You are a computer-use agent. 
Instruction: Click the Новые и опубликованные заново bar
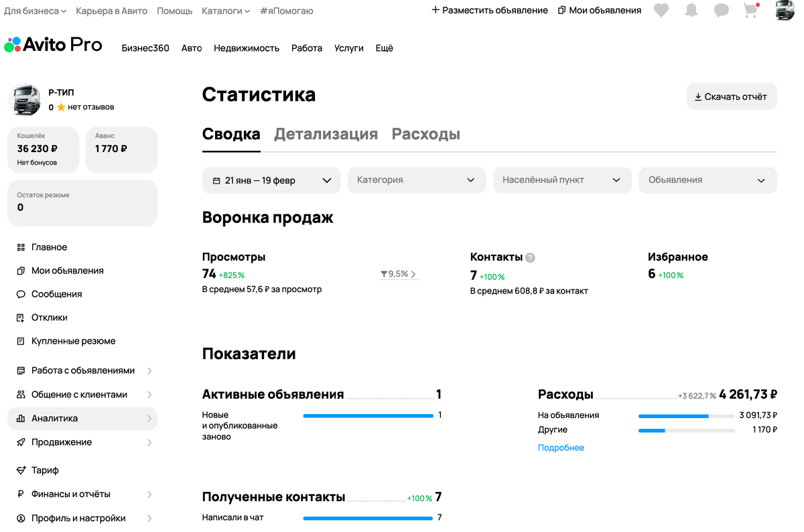tap(368, 415)
